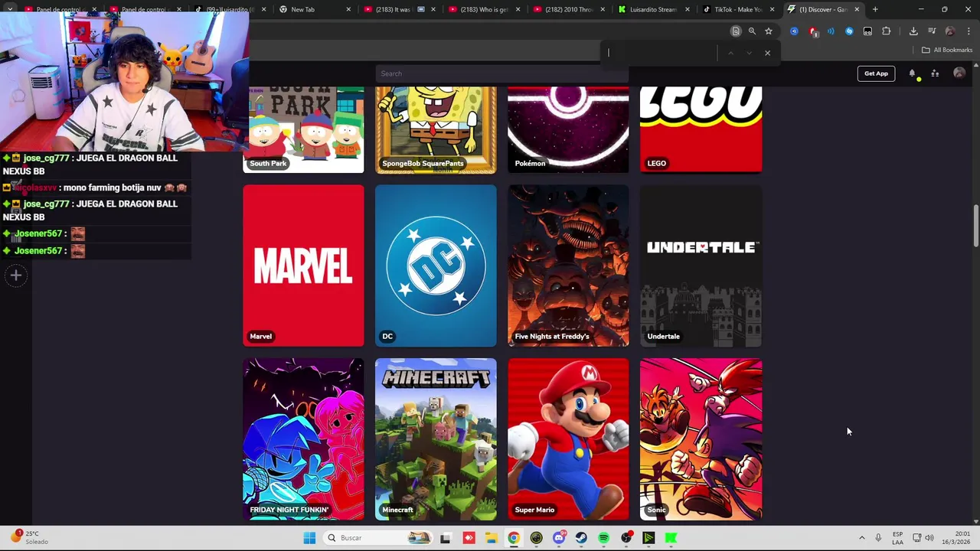Screen dimensions: 980x551
Task: Open the Pokémon category card
Action: 568,129
